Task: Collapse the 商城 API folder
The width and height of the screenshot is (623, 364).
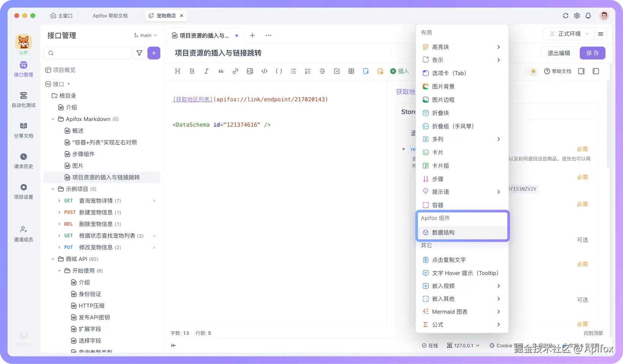Action: [53, 259]
